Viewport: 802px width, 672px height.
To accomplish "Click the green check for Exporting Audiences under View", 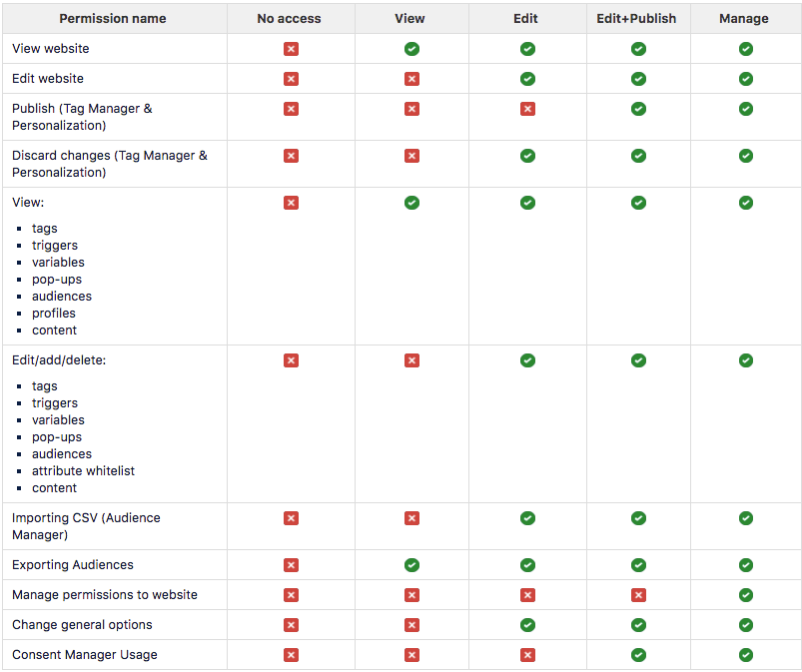I will [411, 565].
